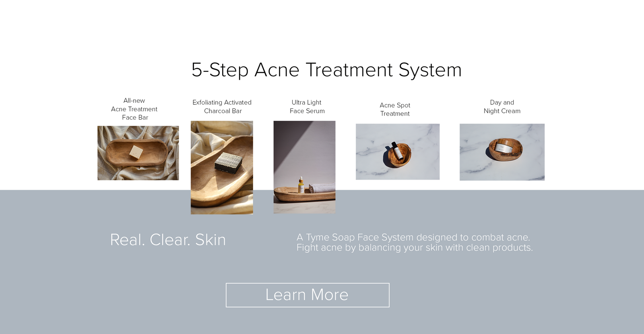
Task: Open the All-new Acne Treatment Face Bar label
Action: point(134,109)
